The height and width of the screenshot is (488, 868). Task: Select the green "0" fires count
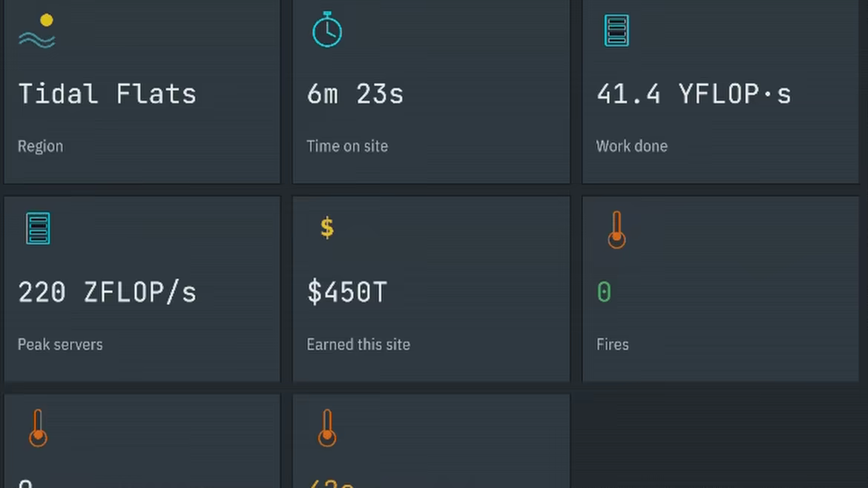click(x=604, y=291)
